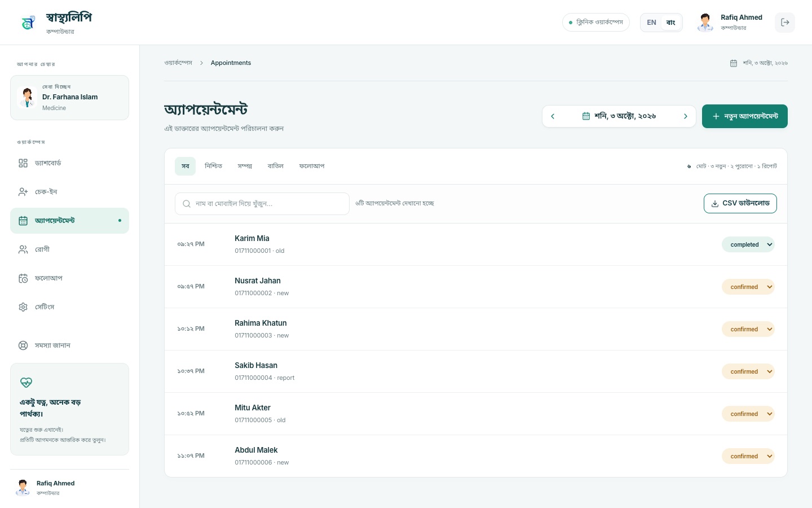
Task: Open the patients (রোগী) people icon
Action: click(23, 249)
